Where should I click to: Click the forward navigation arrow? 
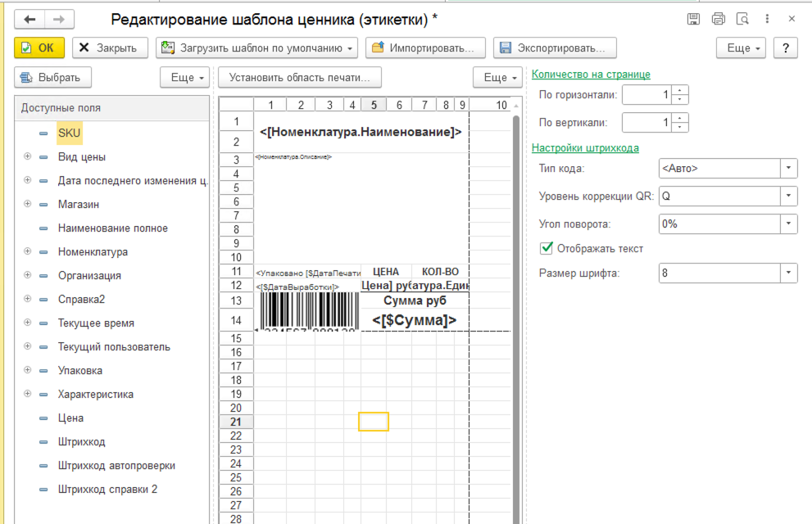tap(59, 19)
